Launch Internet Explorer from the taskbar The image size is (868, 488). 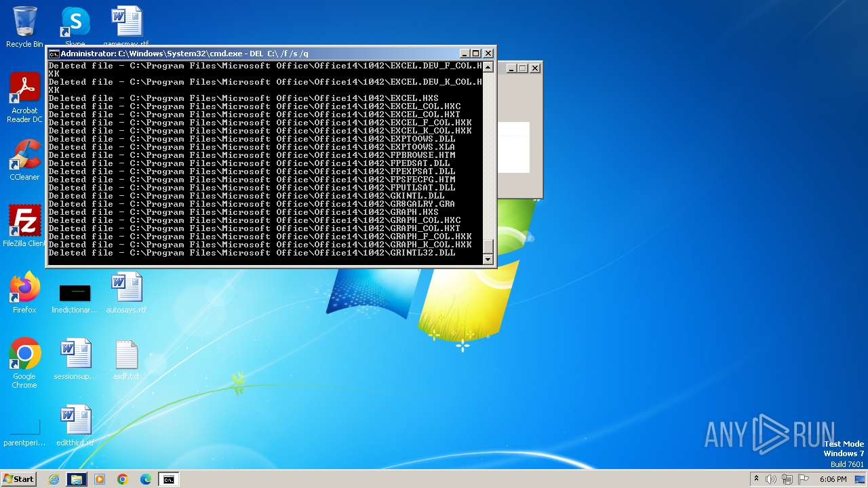pos(54,479)
